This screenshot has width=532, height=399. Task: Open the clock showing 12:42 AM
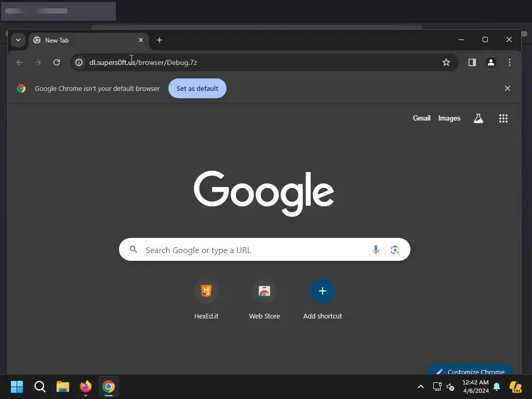[x=475, y=387]
